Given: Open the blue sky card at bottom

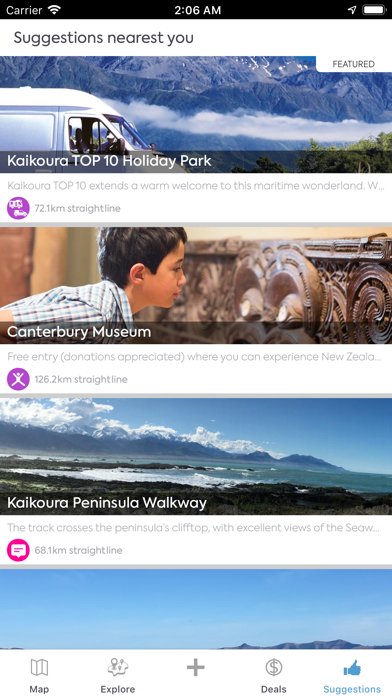Looking at the screenshot, I should 196,609.
